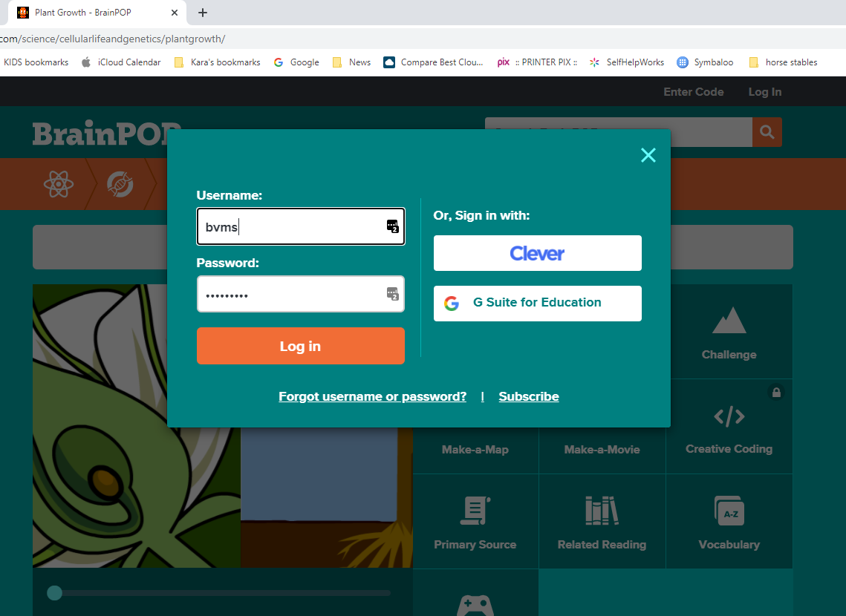
Task: Open a new browser tab
Action: click(203, 13)
